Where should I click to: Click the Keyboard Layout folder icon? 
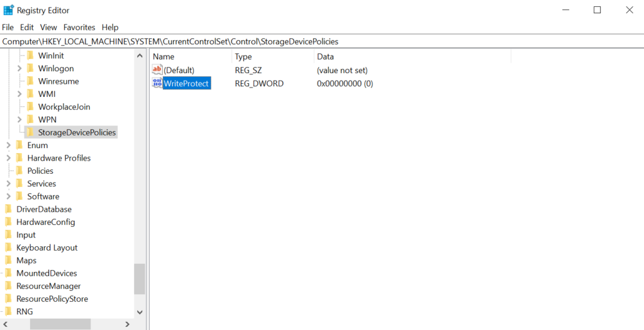point(8,247)
